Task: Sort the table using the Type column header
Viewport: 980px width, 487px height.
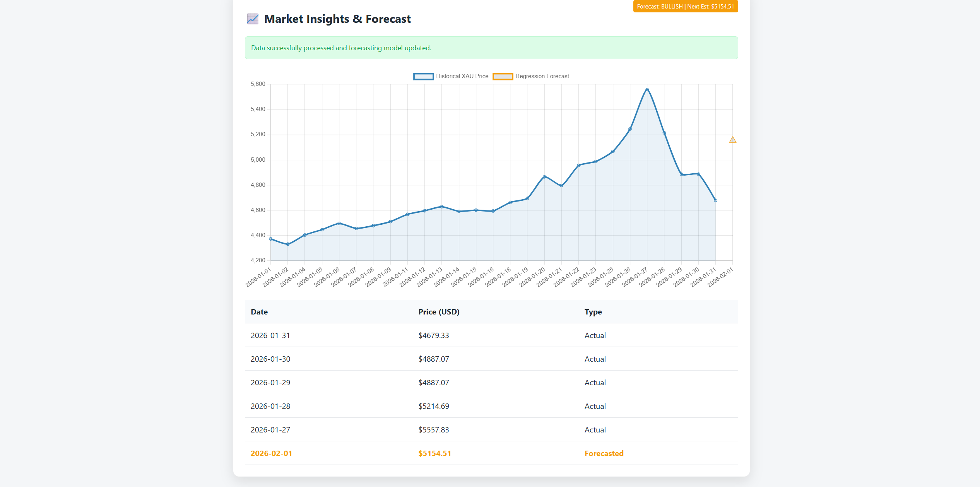Action: (593, 312)
